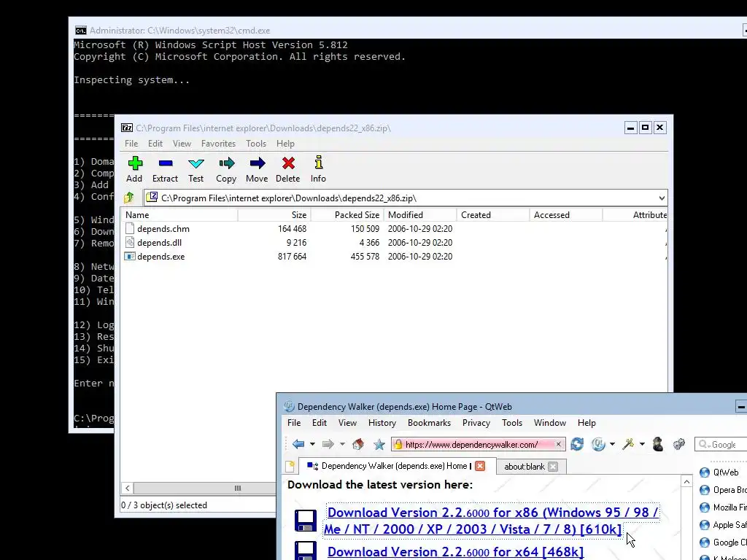Click the QtWeb URL address field
The image size is (747, 560).
click(479, 444)
